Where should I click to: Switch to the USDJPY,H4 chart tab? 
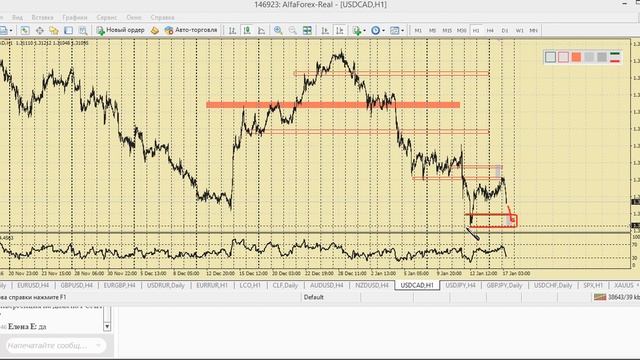(x=460, y=285)
